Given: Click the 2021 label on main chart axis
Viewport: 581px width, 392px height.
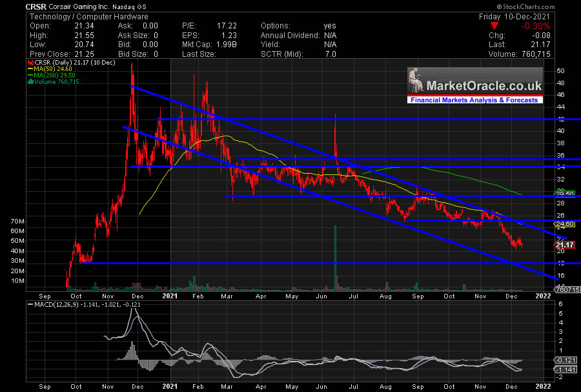Looking at the screenshot, I should pyautogui.click(x=169, y=296).
